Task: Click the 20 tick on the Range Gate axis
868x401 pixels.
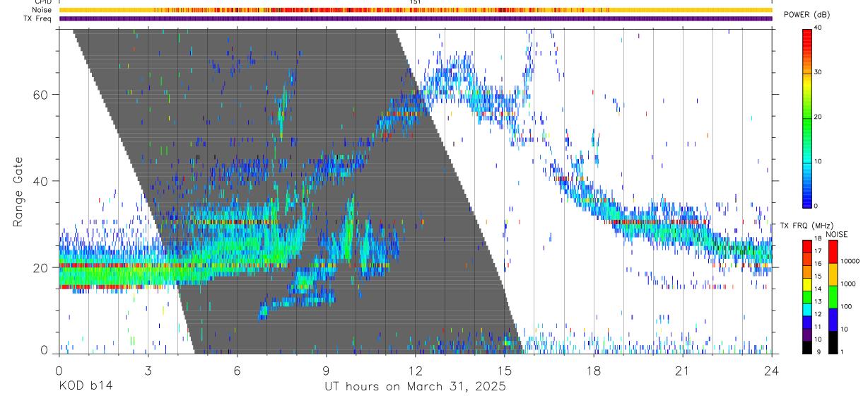Action: tap(40, 268)
